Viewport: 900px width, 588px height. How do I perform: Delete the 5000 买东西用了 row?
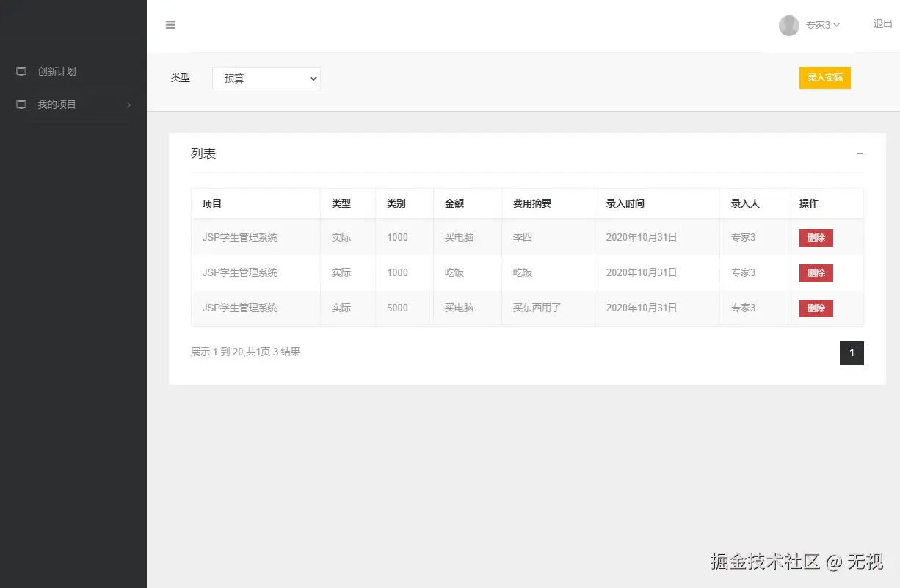pyautogui.click(x=816, y=308)
